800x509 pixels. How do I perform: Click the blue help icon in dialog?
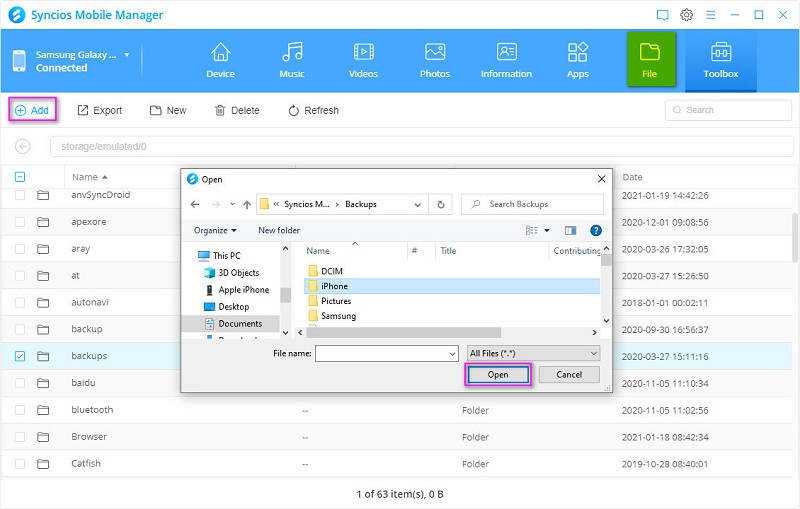[595, 231]
